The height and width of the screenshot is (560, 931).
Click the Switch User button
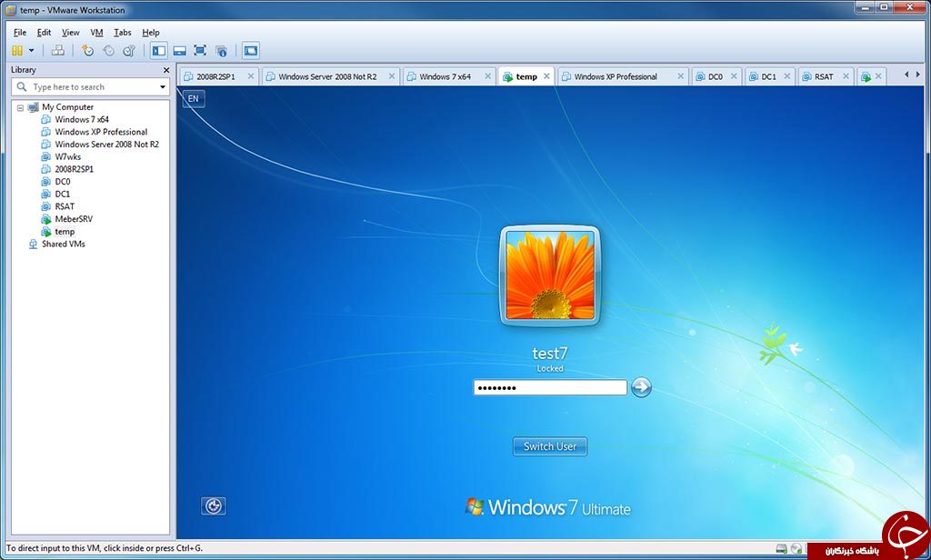click(550, 446)
